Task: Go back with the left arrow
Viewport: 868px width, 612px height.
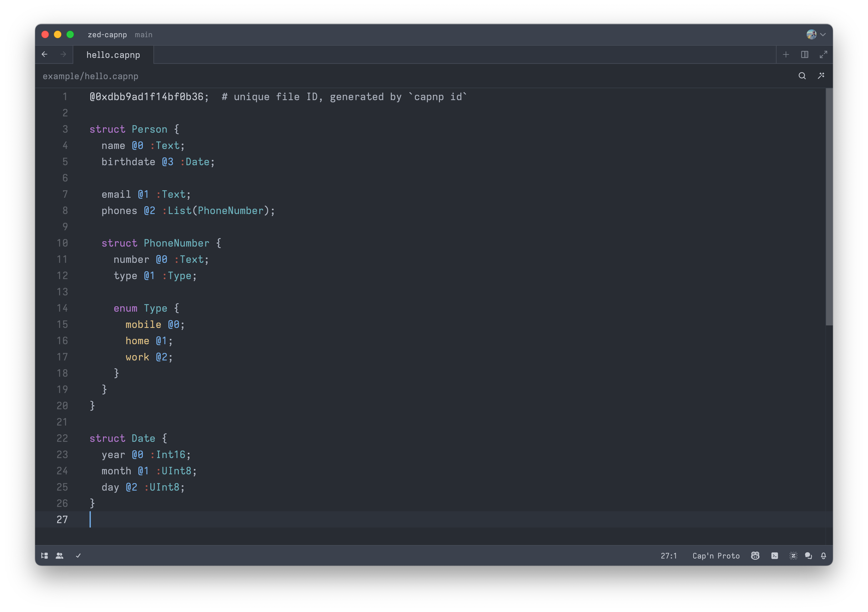Action: pos(44,54)
